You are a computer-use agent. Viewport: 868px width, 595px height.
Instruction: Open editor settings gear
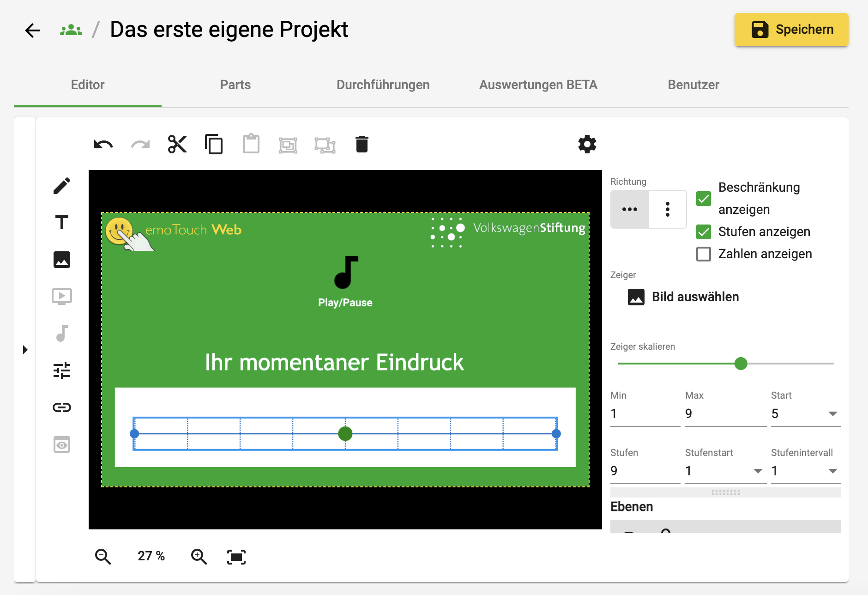tap(587, 144)
